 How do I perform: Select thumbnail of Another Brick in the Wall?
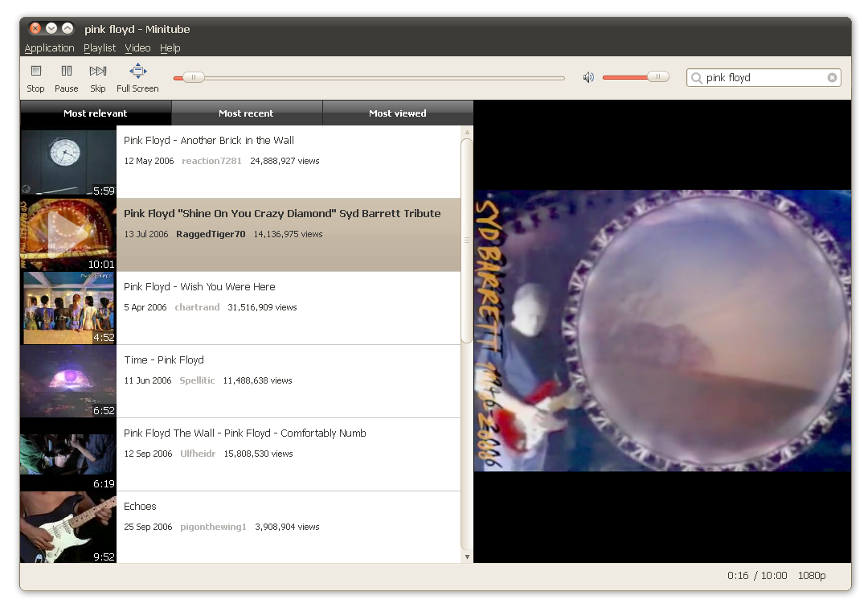68,162
